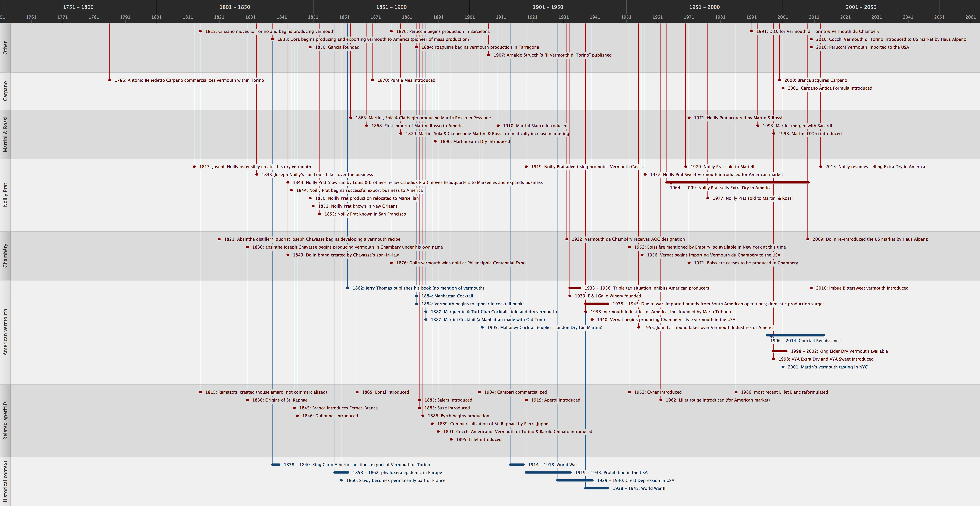
Task: Select the 2001 – 2050 period header
Action: click(861, 7)
